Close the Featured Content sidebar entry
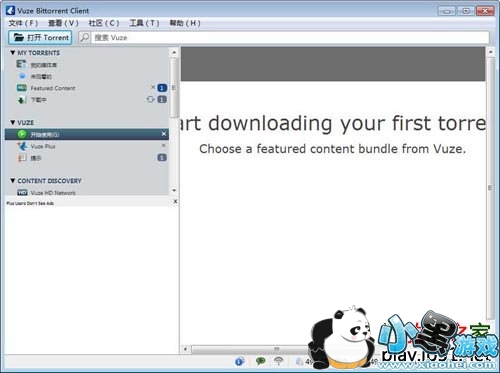Viewport: 500px width, 373px height. [153, 87]
